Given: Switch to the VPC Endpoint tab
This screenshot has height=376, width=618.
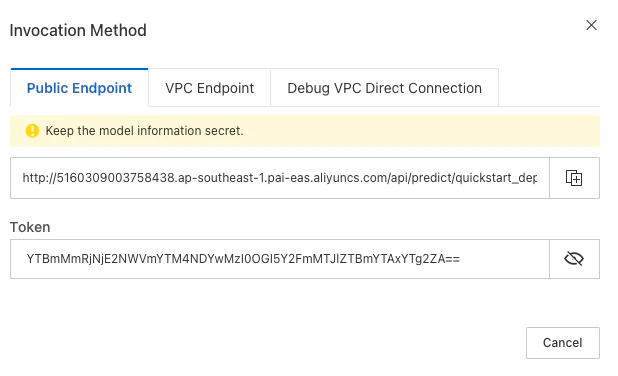Looking at the screenshot, I should pos(210,88).
